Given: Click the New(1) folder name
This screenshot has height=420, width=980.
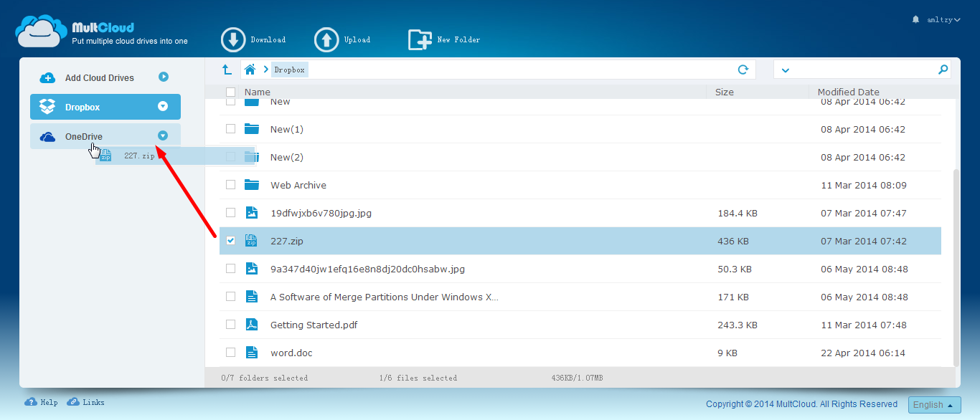Looking at the screenshot, I should tap(287, 129).
